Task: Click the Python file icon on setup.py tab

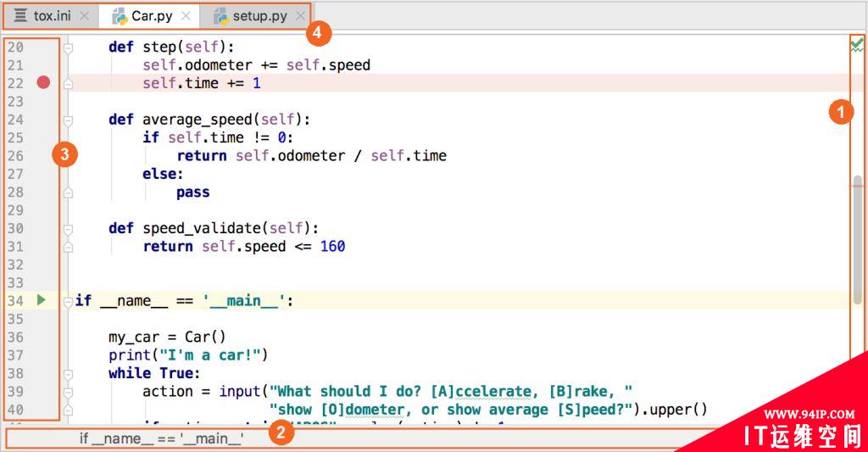Action: [x=221, y=17]
